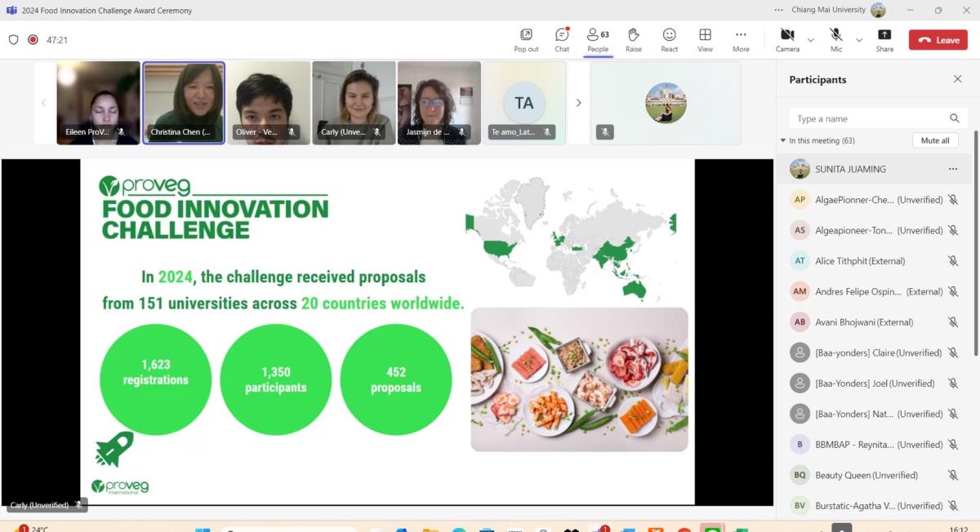The image size is (980, 532).
Task: Open the React emoji picker
Action: [x=669, y=39]
